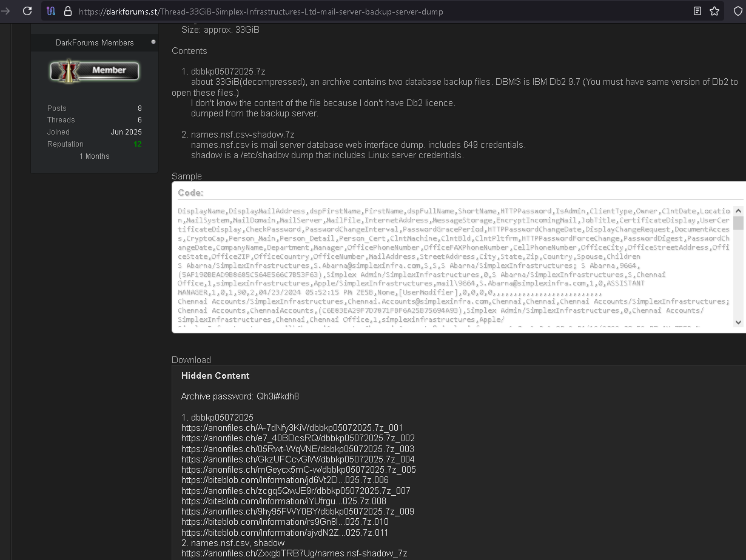The width and height of the screenshot is (746, 560).
Task: Open the site security lock icon
Action: coord(67,11)
